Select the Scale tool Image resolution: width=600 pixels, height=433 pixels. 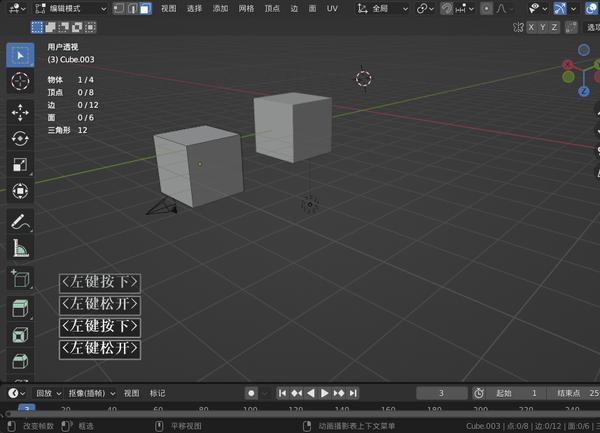tap(20, 164)
